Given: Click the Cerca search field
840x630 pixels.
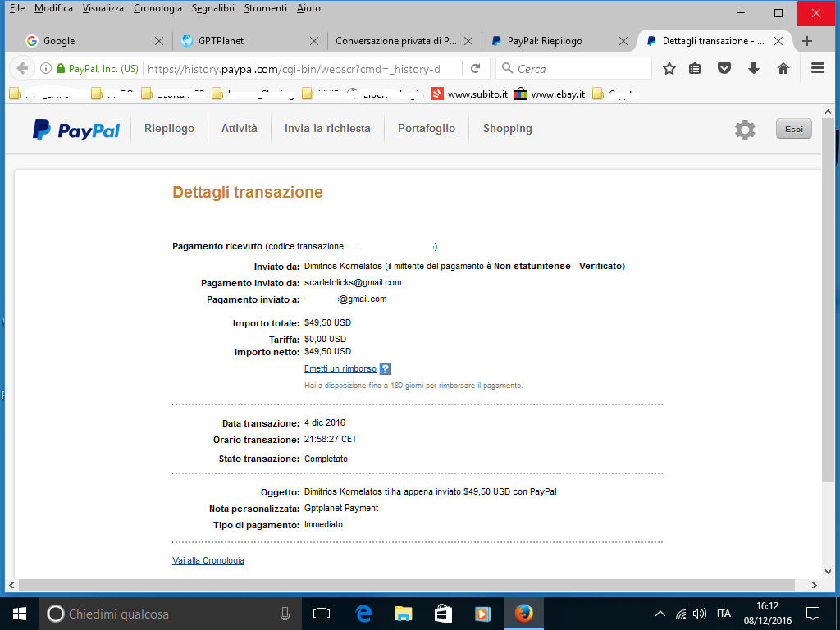Looking at the screenshot, I should [x=573, y=69].
